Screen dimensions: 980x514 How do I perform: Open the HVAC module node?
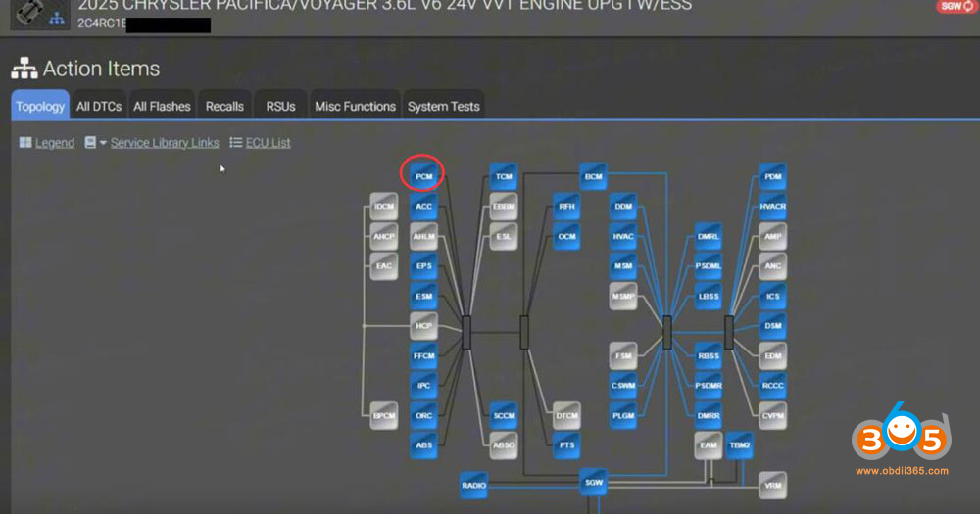point(623,236)
